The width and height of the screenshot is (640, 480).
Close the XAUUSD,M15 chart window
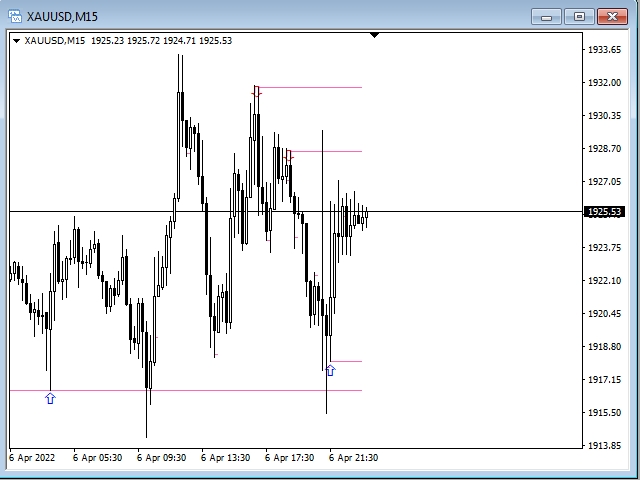tap(612, 17)
